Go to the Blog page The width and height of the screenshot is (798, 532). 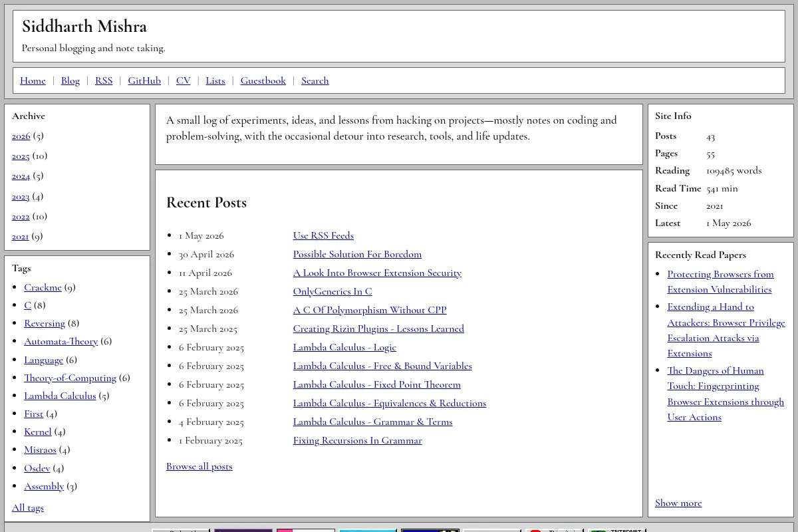(x=70, y=80)
